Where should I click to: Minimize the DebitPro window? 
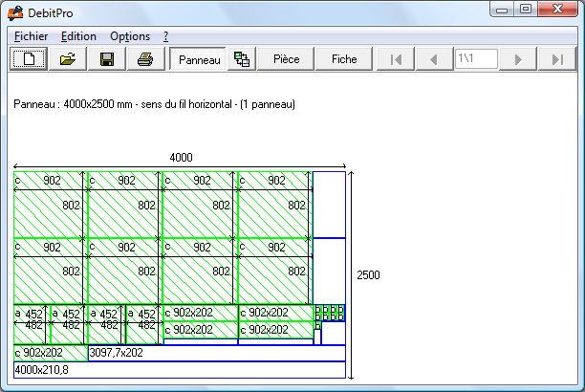[502, 9]
